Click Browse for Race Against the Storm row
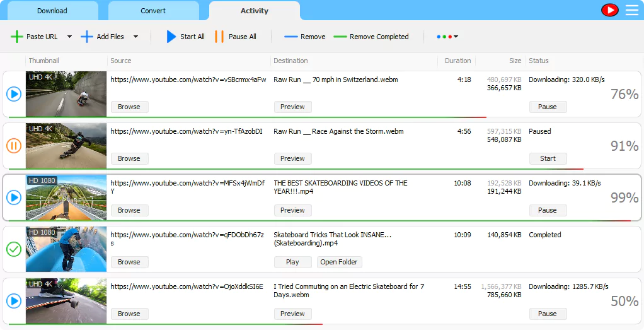 129,158
